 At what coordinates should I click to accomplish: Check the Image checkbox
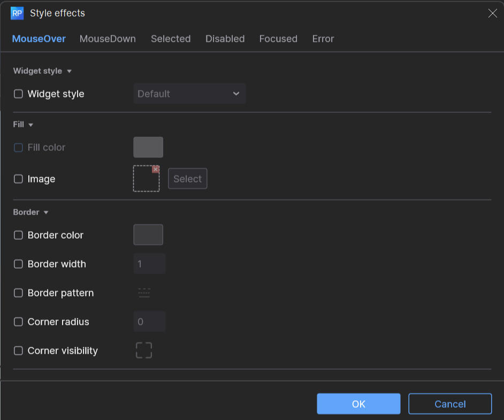coord(18,179)
